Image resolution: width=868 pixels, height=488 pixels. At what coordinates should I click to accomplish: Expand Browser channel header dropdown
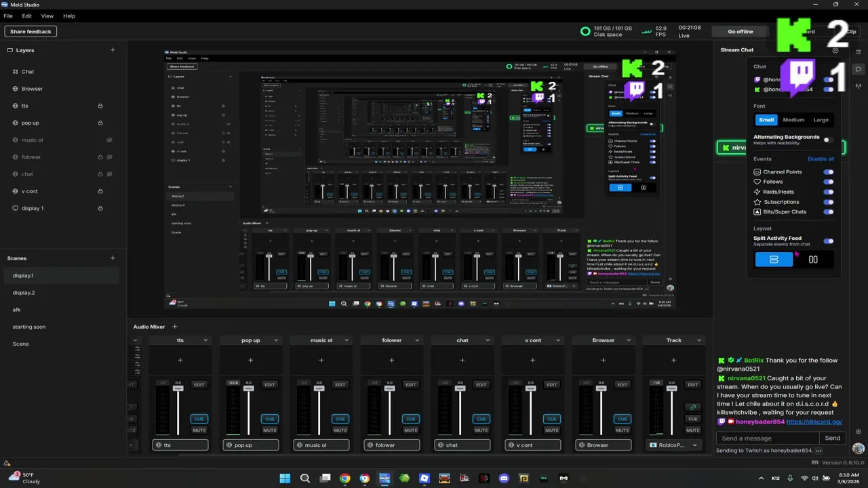point(629,340)
